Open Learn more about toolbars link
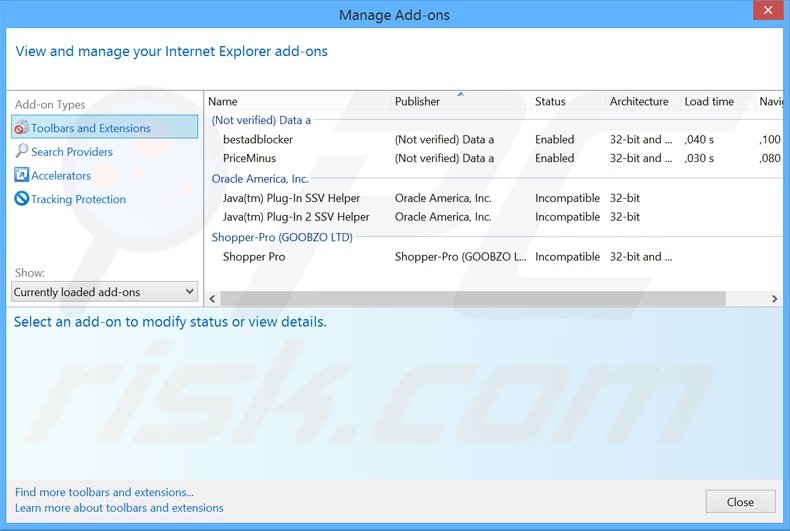Image resolution: width=790 pixels, height=531 pixels. pyautogui.click(x=119, y=508)
